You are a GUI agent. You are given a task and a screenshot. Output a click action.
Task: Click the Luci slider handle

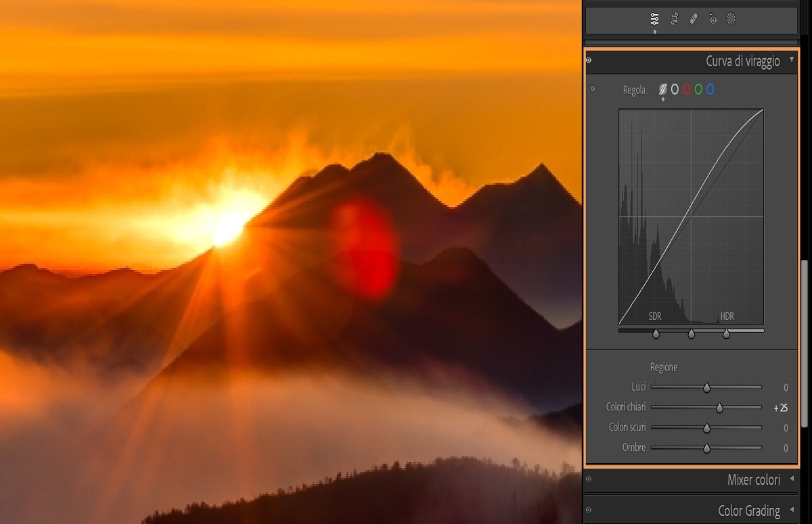(706, 388)
